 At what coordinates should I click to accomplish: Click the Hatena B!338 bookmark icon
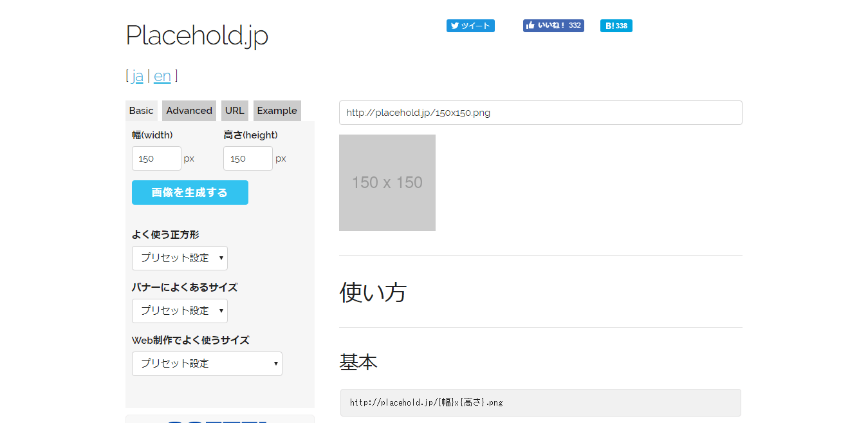(x=616, y=26)
